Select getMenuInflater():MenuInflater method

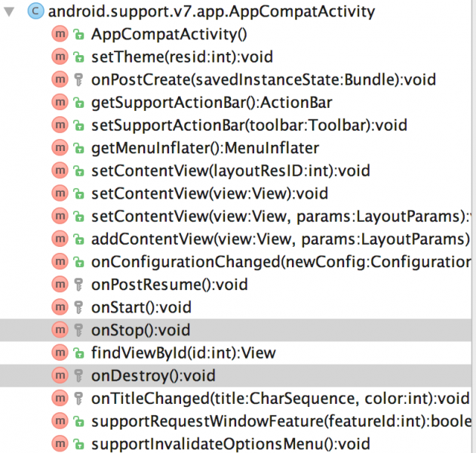[x=205, y=148]
